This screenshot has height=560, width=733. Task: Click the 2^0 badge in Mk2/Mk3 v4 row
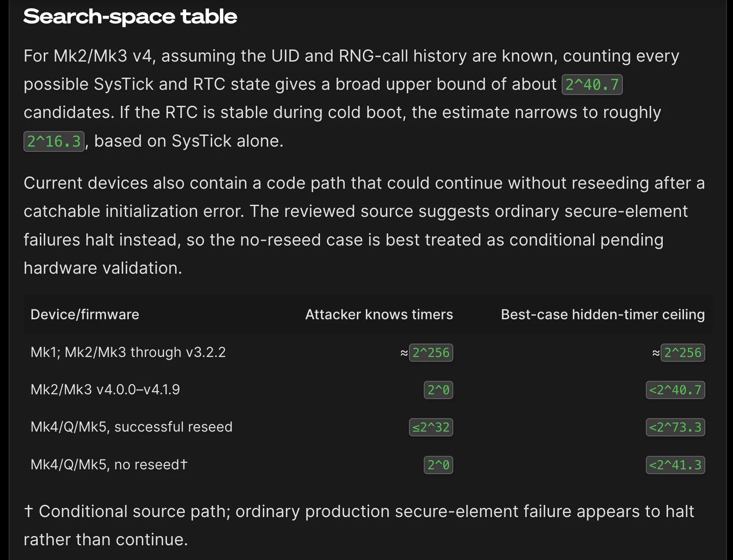[x=438, y=390]
